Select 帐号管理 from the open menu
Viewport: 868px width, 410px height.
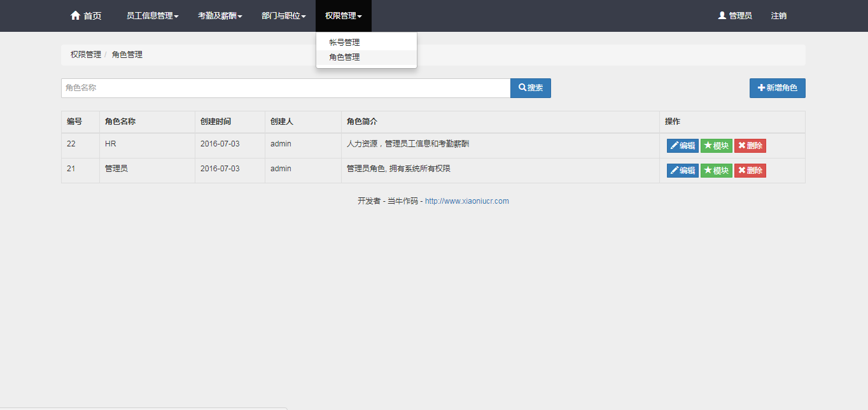pos(344,43)
